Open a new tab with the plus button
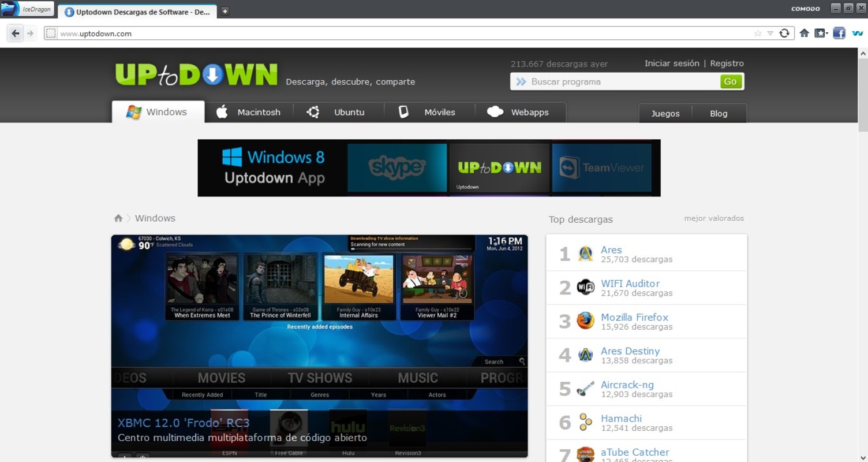This screenshot has height=462, width=868. [x=225, y=11]
